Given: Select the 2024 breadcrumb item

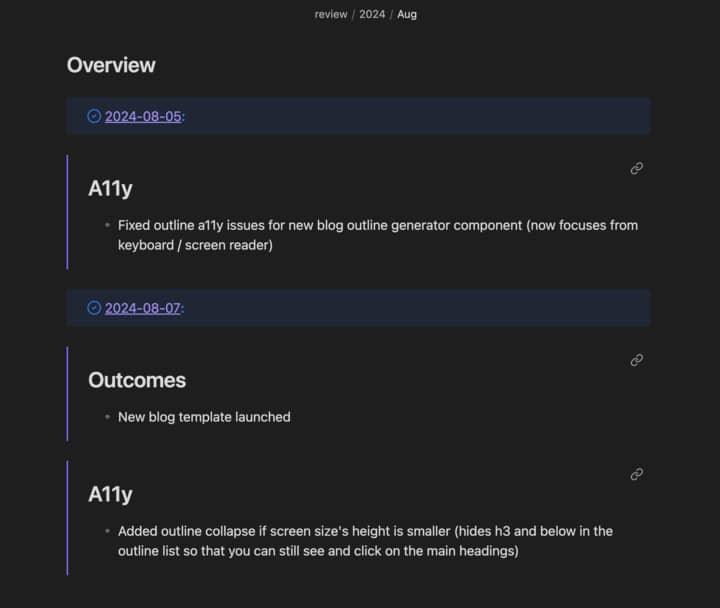Looking at the screenshot, I should 372,15.
